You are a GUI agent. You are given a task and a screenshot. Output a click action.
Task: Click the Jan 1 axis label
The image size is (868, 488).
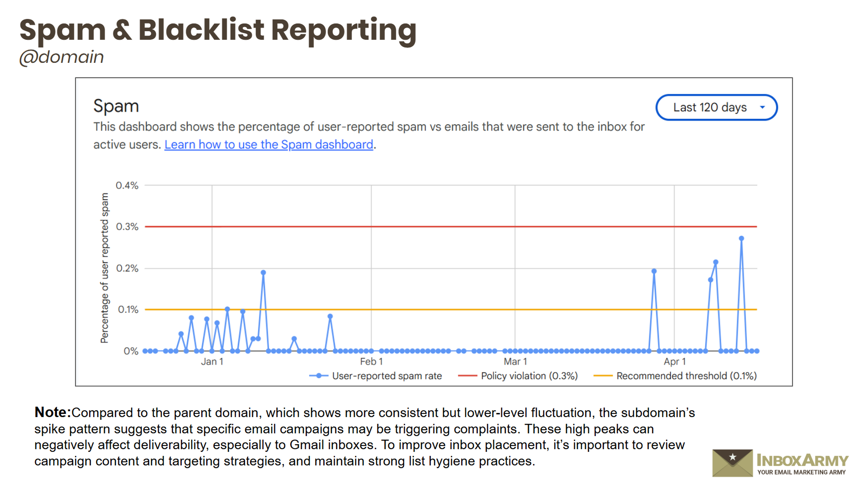[x=212, y=361]
